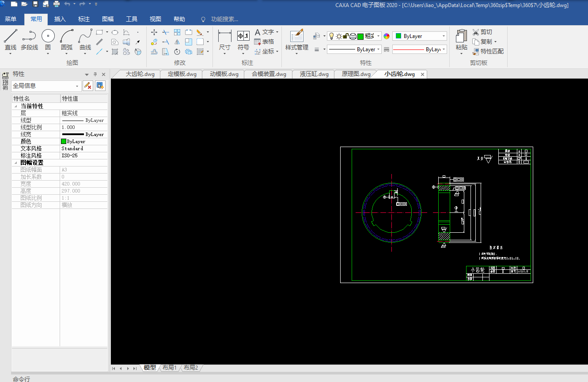Select the 曲线 (Spline curve) tool

[x=85, y=36]
